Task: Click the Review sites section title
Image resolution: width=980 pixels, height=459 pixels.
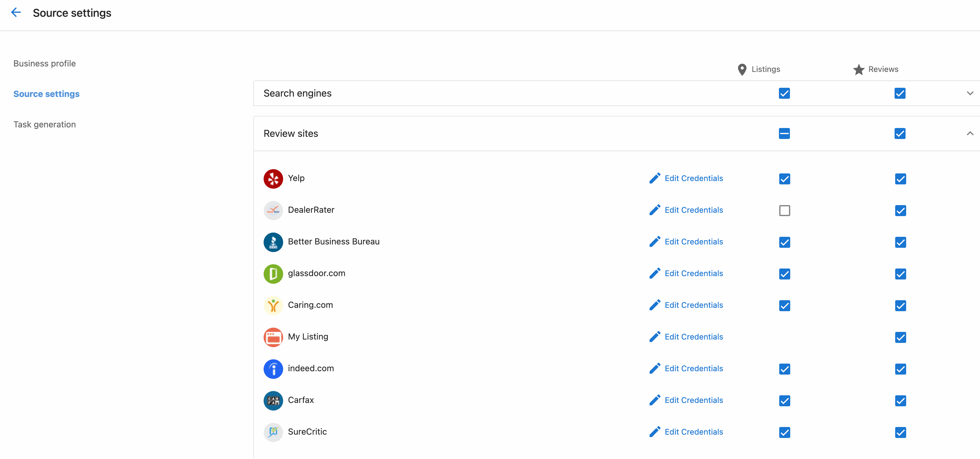Action: click(x=291, y=133)
